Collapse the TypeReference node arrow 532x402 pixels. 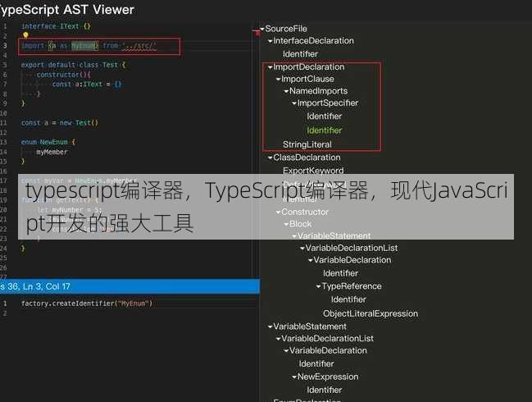tap(319, 286)
